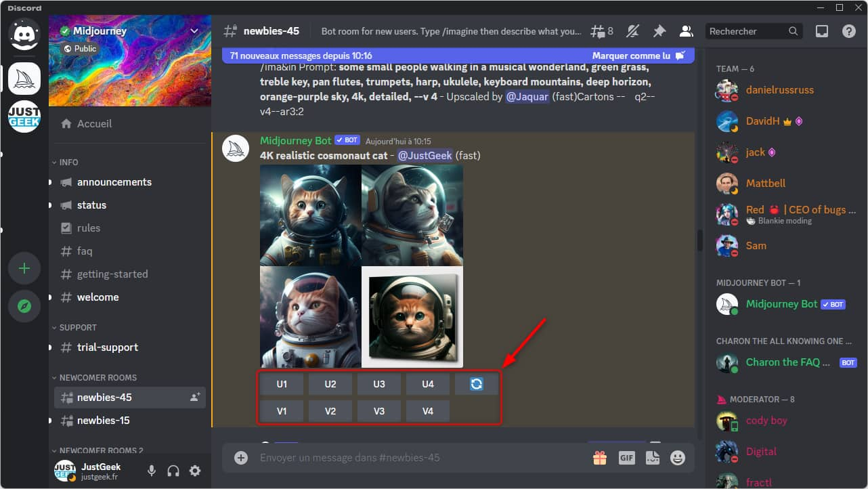Open Midjourney server dropdown menu

(194, 31)
